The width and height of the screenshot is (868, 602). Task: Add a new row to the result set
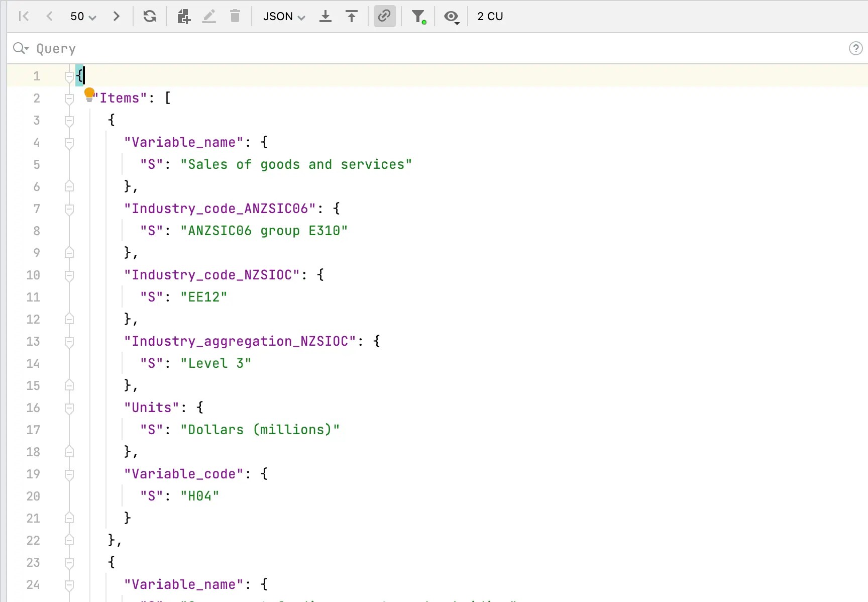tap(183, 16)
